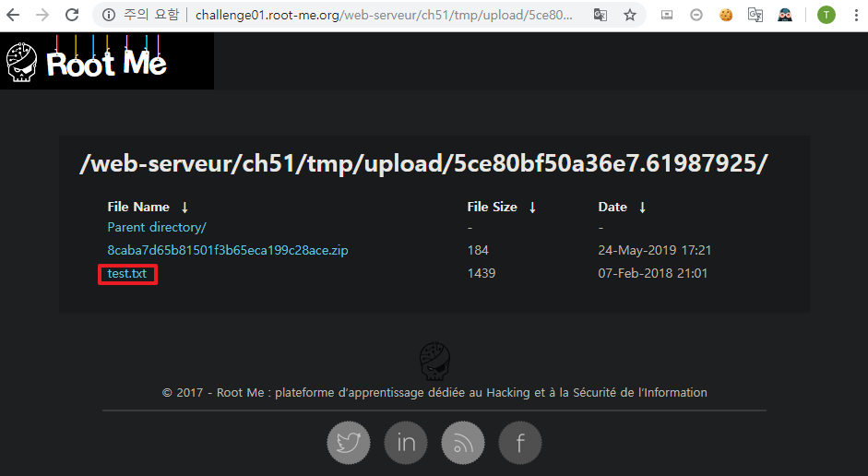
Task: Click the Date column header
Action: click(612, 207)
